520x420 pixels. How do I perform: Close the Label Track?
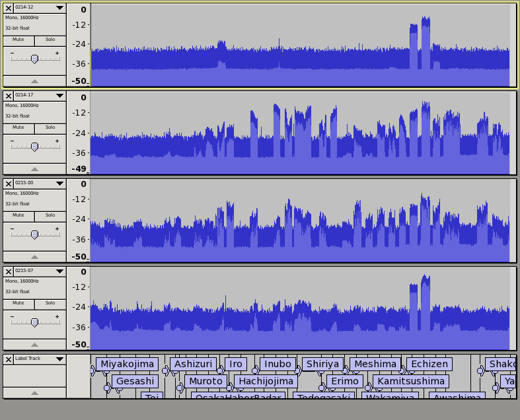(9, 359)
